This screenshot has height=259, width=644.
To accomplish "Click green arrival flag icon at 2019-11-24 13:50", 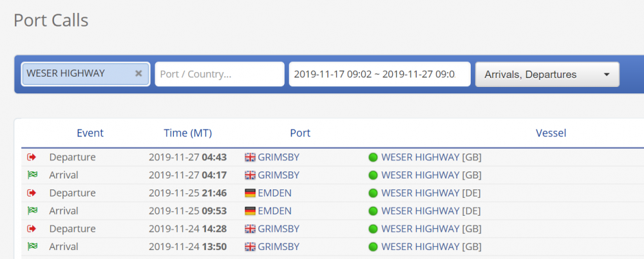I will pos(32,247).
